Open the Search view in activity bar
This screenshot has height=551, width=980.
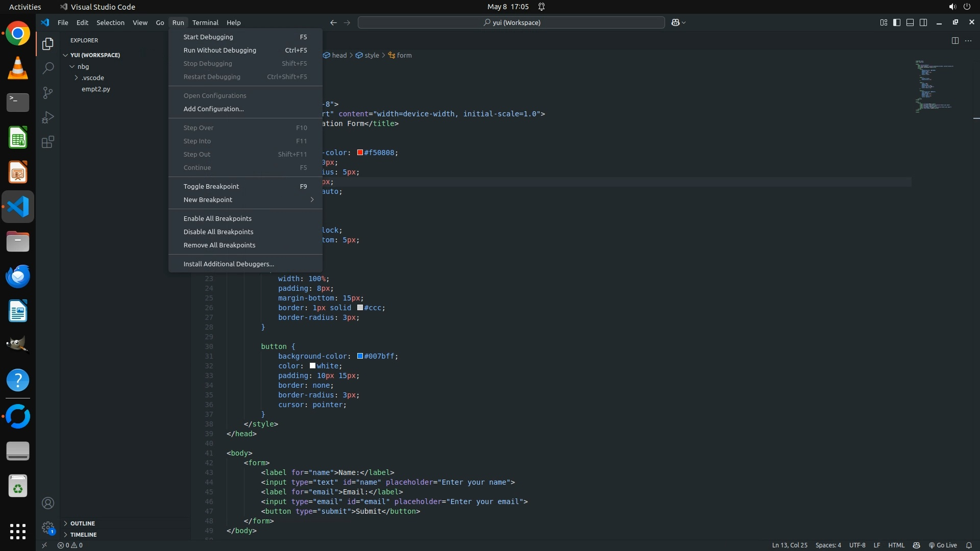48,68
